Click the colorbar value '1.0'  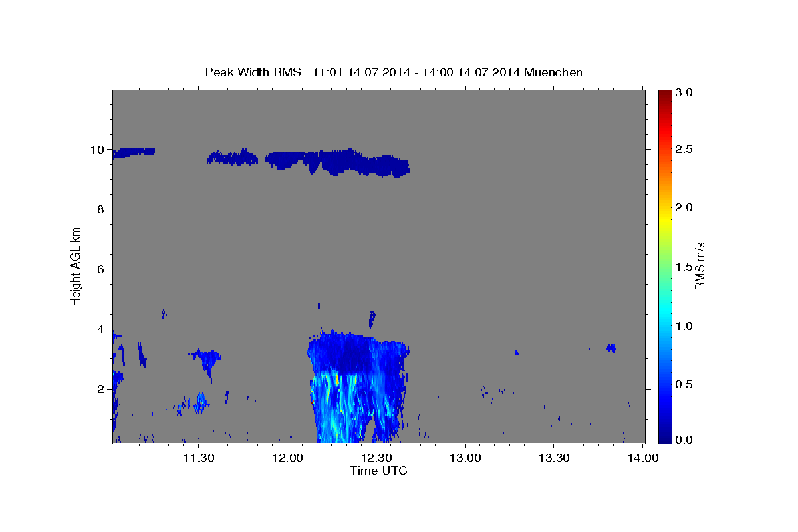[x=685, y=326]
